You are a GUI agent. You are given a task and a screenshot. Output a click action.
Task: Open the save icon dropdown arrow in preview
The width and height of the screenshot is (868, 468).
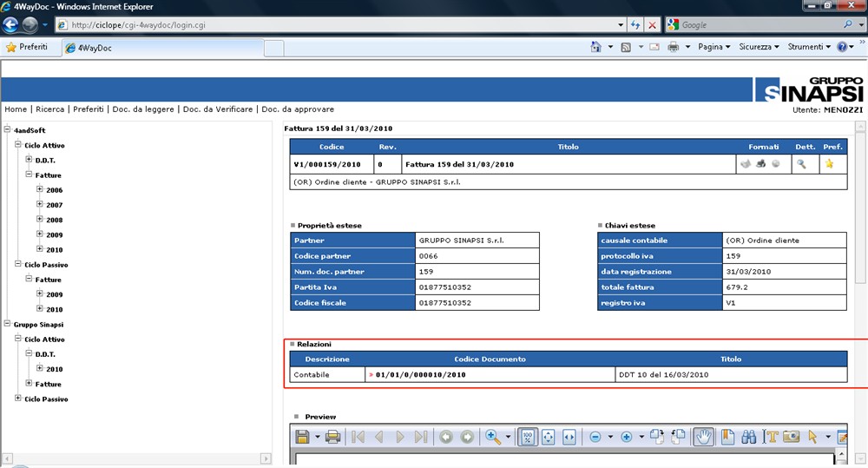click(317, 437)
